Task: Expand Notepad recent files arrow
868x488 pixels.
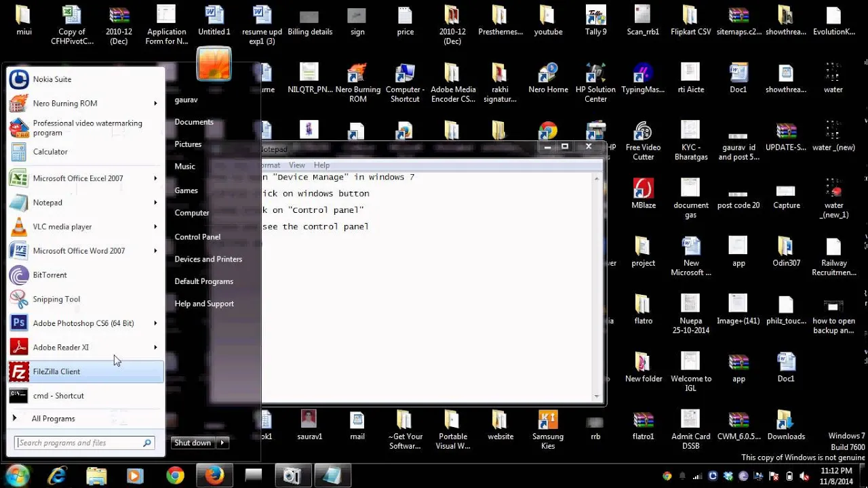Action: coord(155,203)
